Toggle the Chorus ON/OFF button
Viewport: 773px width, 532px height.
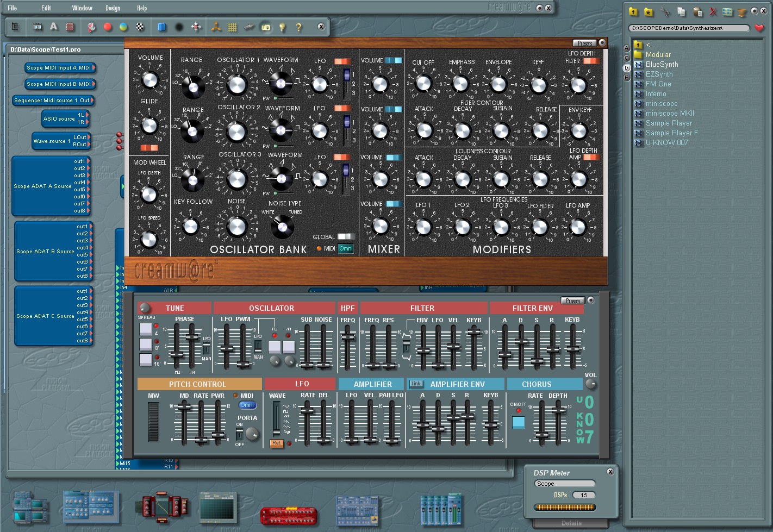pyautogui.click(x=519, y=422)
